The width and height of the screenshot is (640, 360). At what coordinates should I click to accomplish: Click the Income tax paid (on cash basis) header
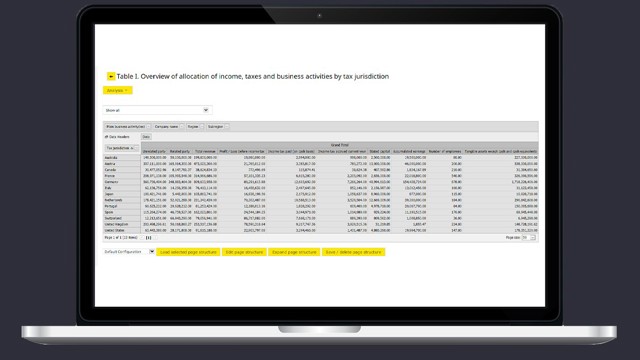coord(291,151)
